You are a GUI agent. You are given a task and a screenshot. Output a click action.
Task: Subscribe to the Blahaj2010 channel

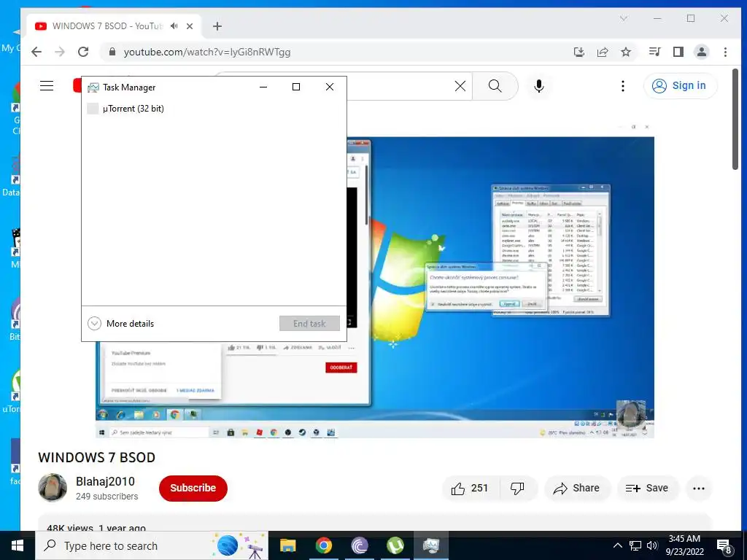[x=193, y=488]
